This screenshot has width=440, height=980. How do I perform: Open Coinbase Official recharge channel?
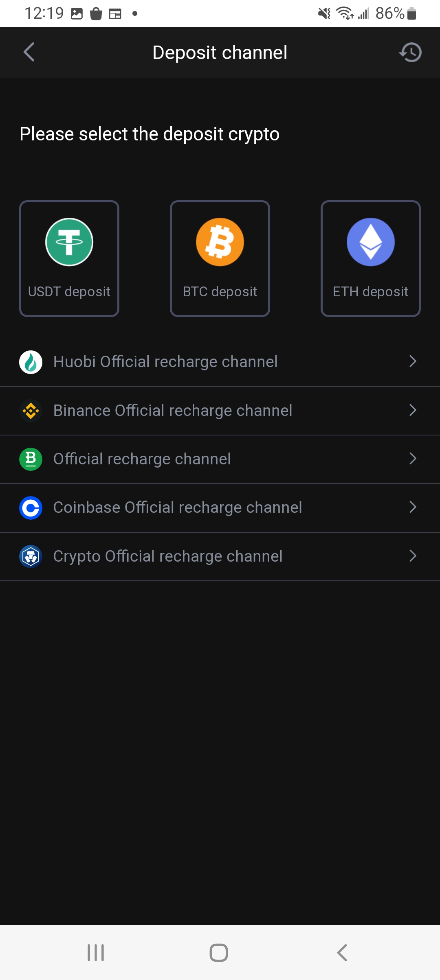(x=178, y=507)
